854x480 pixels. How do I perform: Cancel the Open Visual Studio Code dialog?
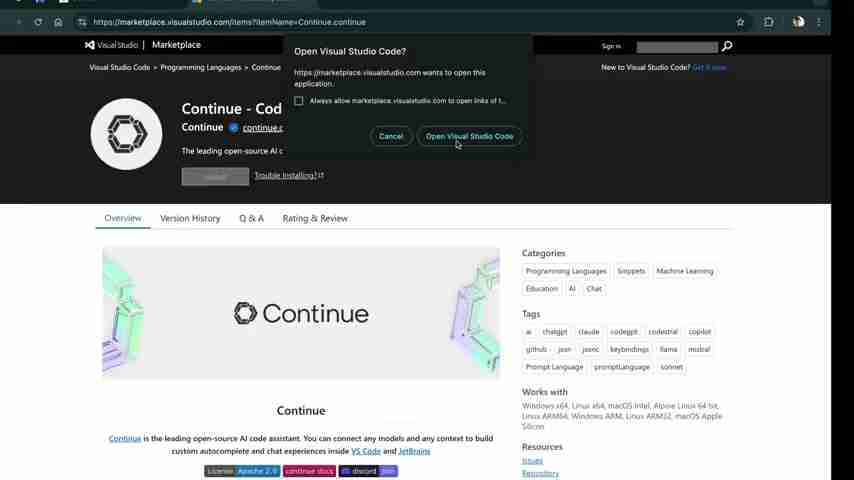coord(391,136)
